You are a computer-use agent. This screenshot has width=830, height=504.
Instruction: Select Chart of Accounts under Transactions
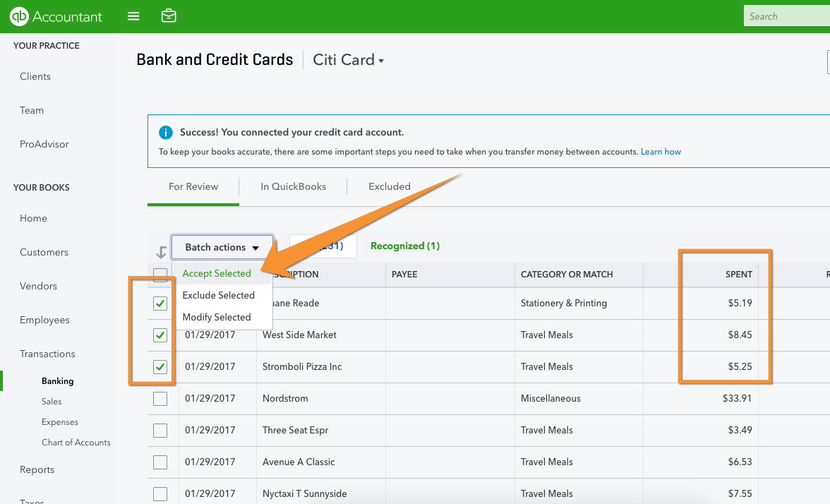coord(76,443)
